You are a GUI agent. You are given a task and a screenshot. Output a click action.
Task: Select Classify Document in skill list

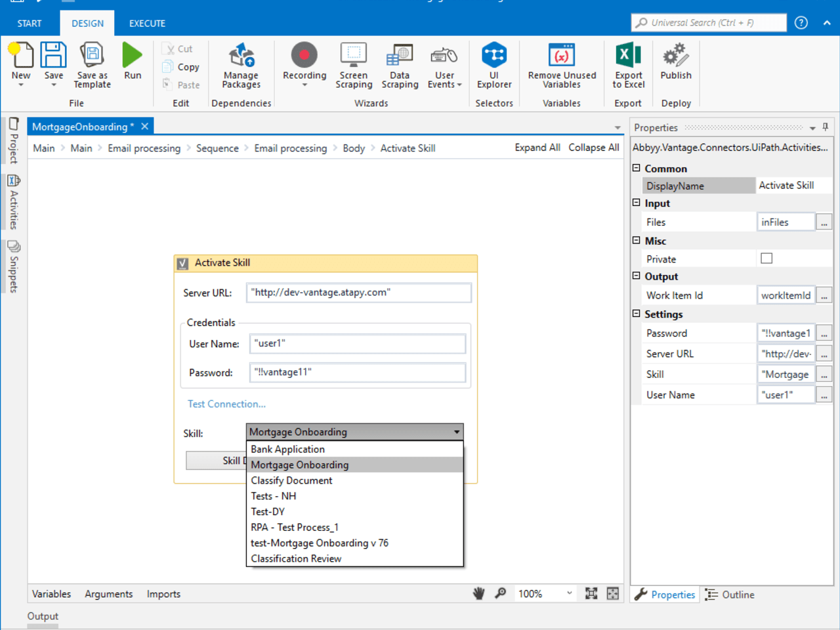click(x=355, y=480)
